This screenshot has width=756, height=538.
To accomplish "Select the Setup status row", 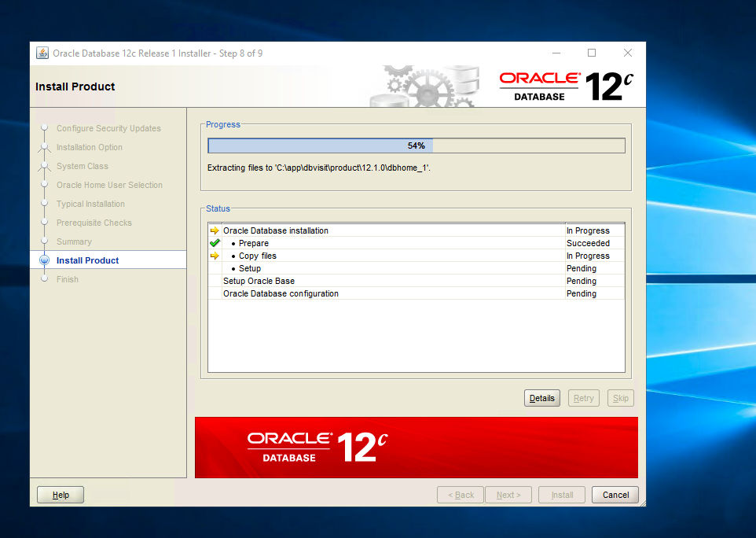I will (417, 268).
